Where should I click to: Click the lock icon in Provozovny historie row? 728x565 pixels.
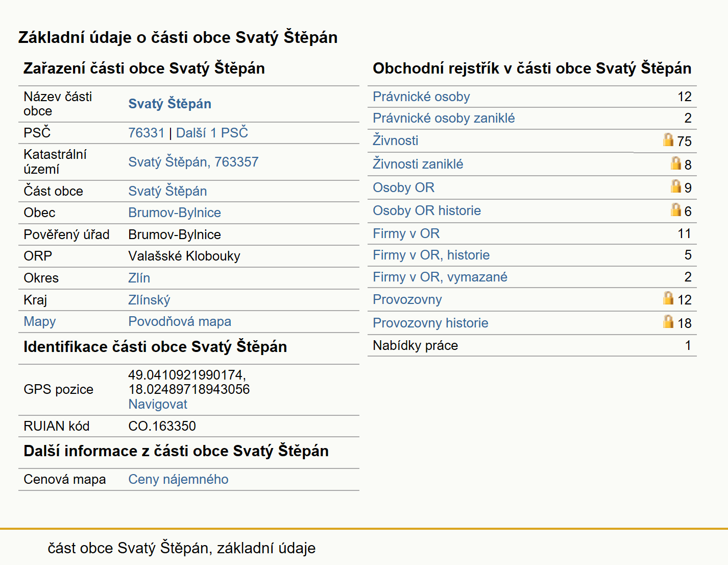668,321
